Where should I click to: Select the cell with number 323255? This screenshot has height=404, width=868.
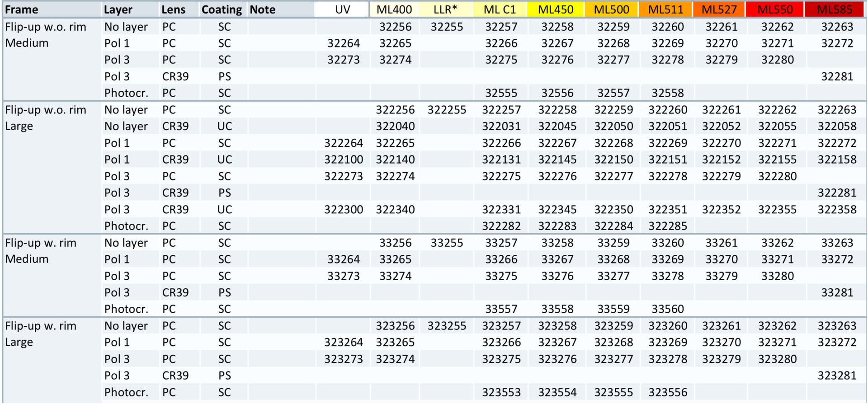pyautogui.click(x=446, y=326)
